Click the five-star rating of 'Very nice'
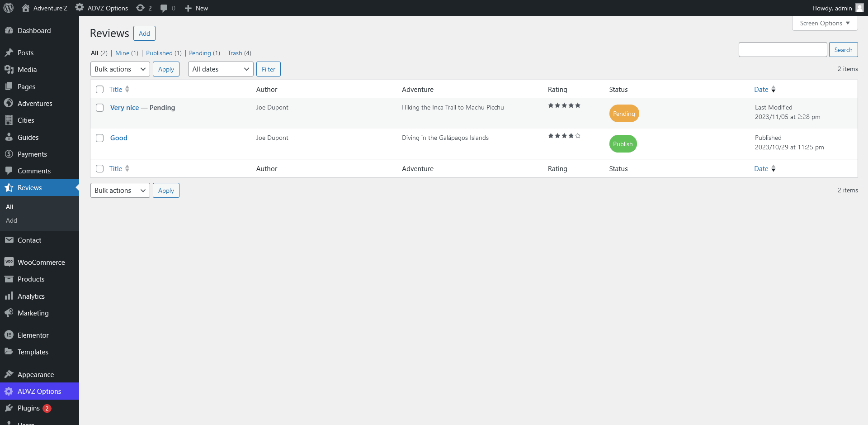Image resolution: width=868 pixels, height=425 pixels. [564, 105]
